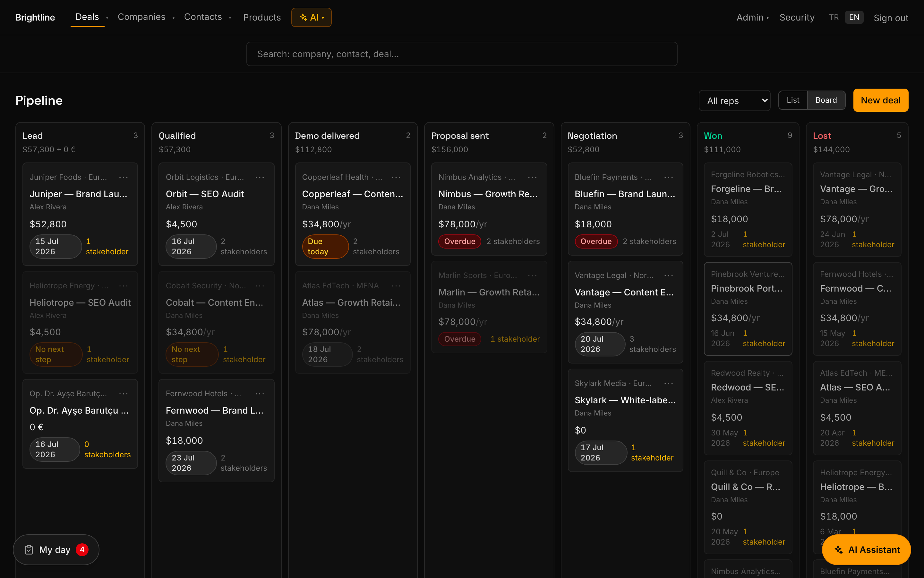Open the three-dot menu on Marlin Sports card

pos(532,276)
